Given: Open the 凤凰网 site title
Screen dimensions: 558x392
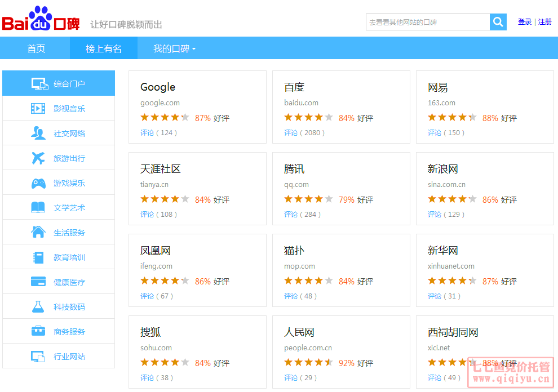Looking at the screenshot, I should 155,251.
